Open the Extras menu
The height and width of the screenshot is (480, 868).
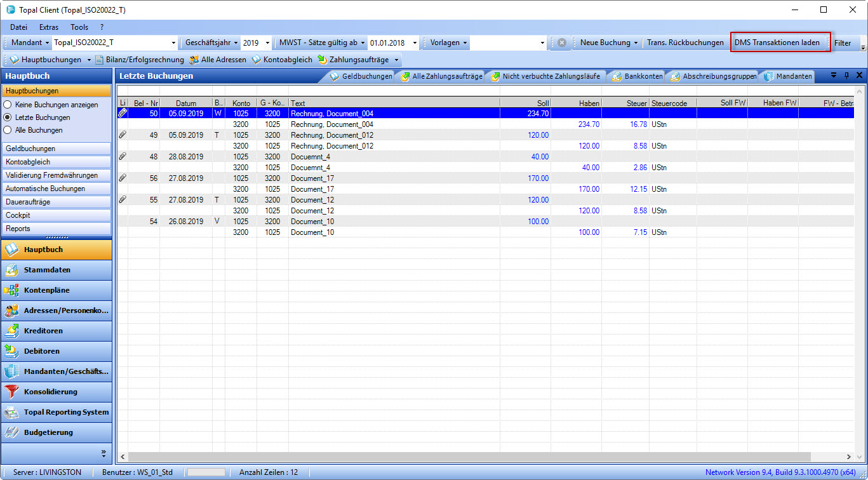(48, 27)
